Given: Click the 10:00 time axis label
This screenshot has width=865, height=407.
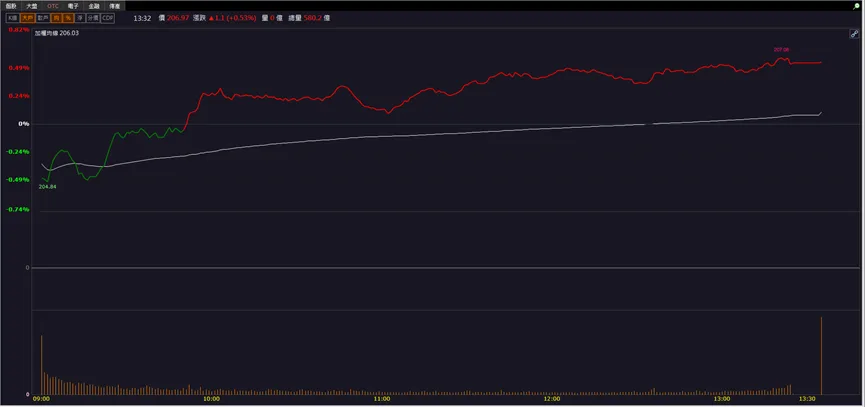Looking at the screenshot, I should coord(211,399).
